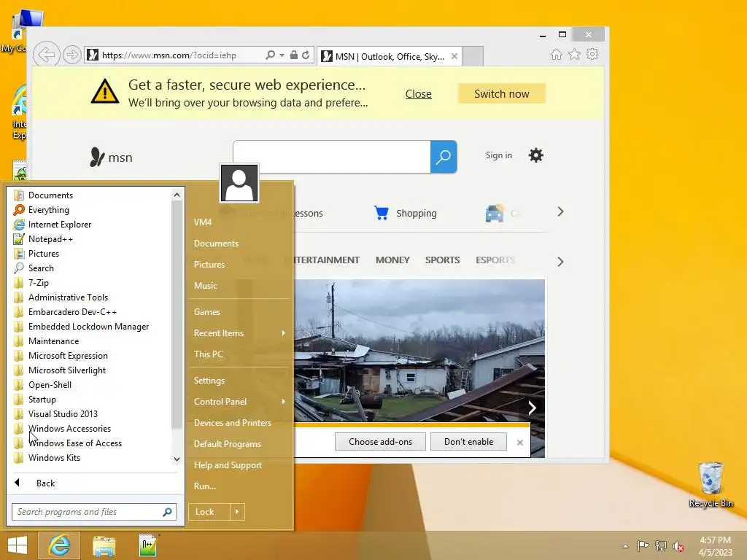This screenshot has height=560, width=747.
Task: Click the programs list scrollbar up arrow
Action: tap(177, 195)
